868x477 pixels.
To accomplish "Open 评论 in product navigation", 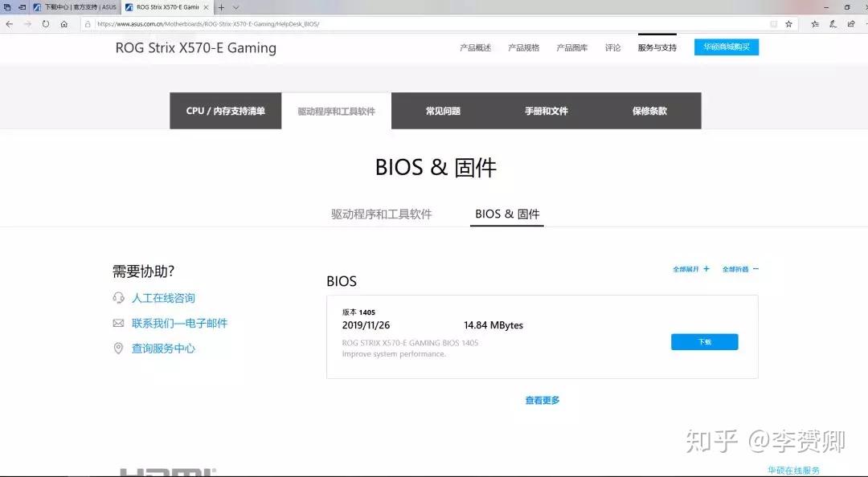I will pyautogui.click(x=612, y=47).
